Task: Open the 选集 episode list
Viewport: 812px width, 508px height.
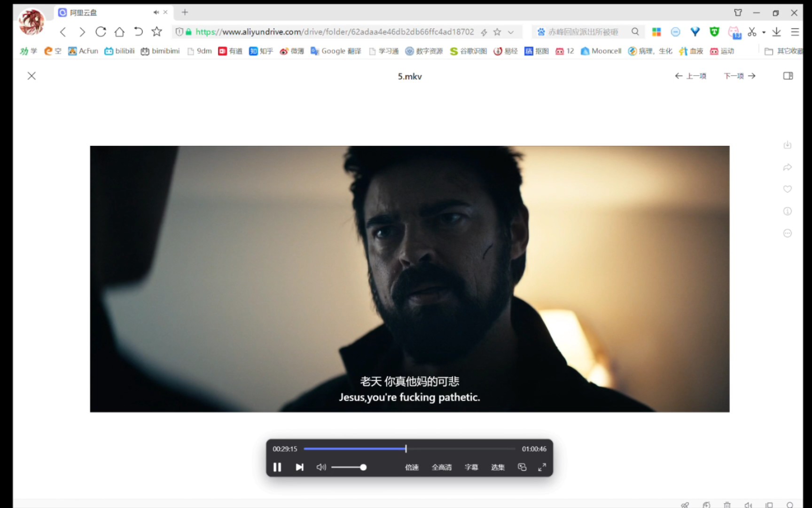Action: point(498,467)
